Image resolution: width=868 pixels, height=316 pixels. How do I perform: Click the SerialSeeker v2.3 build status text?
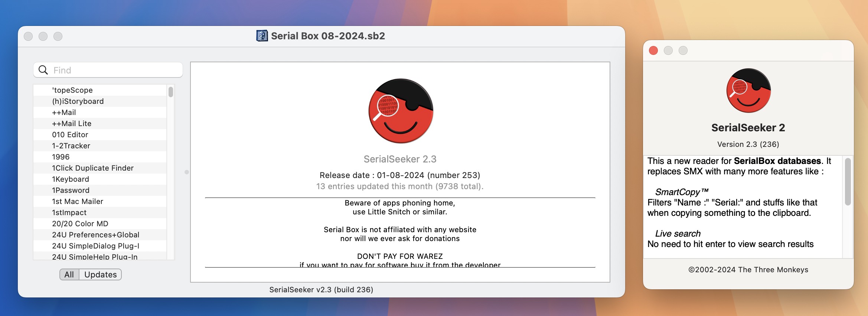click(321, 290)
